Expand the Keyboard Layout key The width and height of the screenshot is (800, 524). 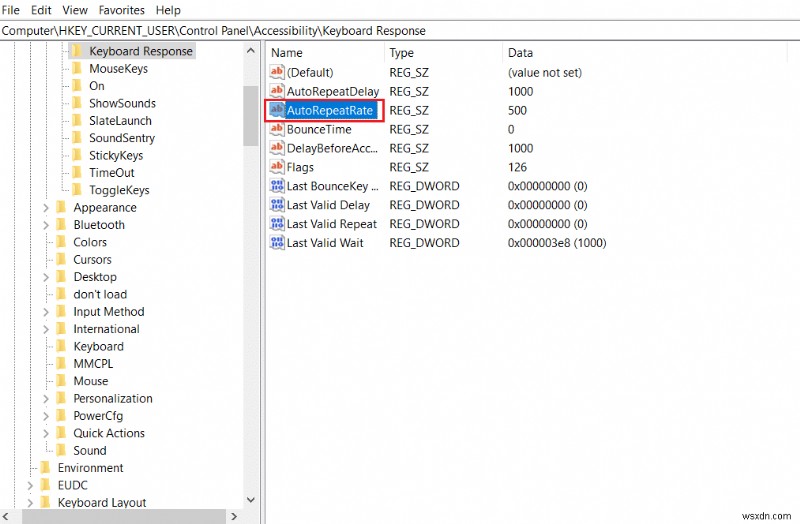[x=30, y=503]
